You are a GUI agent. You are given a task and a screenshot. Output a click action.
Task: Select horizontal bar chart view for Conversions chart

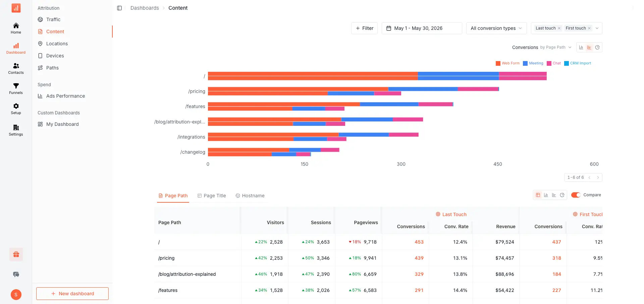click(x=589, y=47)
